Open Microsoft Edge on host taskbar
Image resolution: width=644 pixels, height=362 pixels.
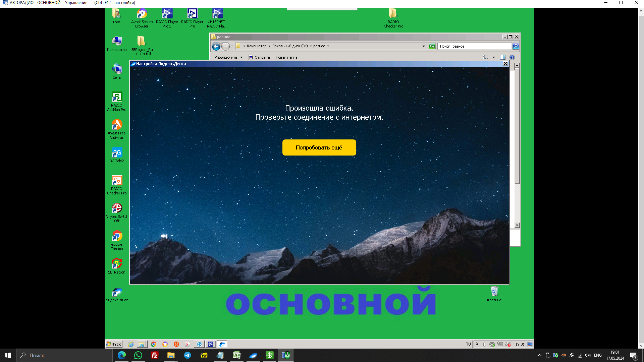121,355
